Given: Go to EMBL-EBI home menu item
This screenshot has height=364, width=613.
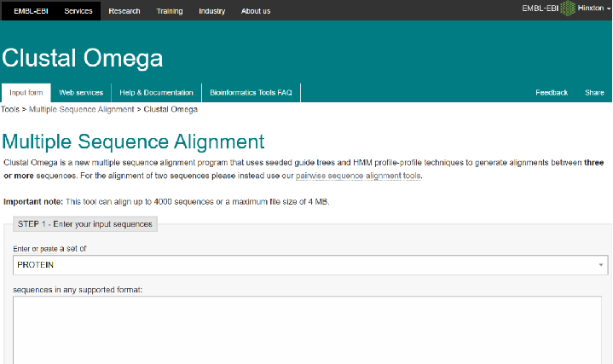Looking at the screenshot, I should (31, 11).
